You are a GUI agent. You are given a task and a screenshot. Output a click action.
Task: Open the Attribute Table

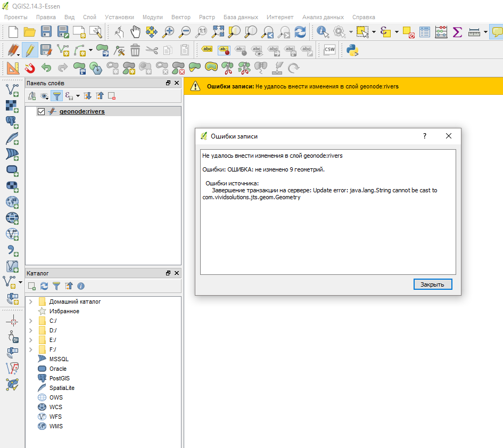pos(425,32)
